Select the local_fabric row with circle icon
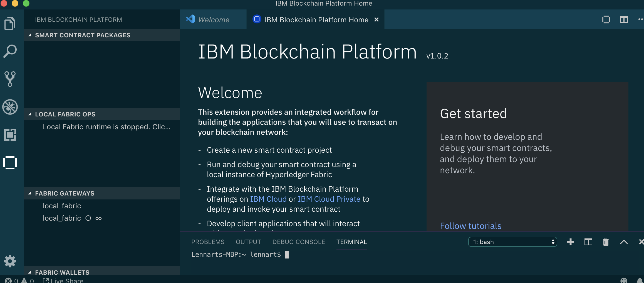 [102, 218]
